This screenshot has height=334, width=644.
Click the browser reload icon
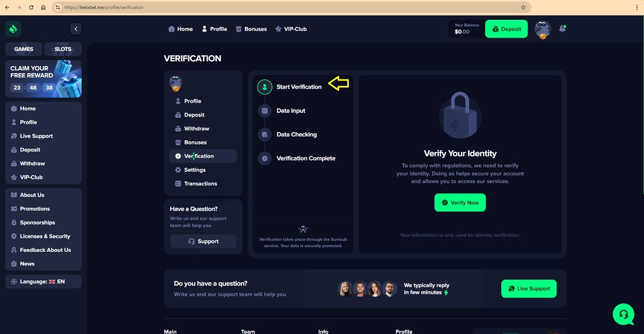tap(31, 8)
